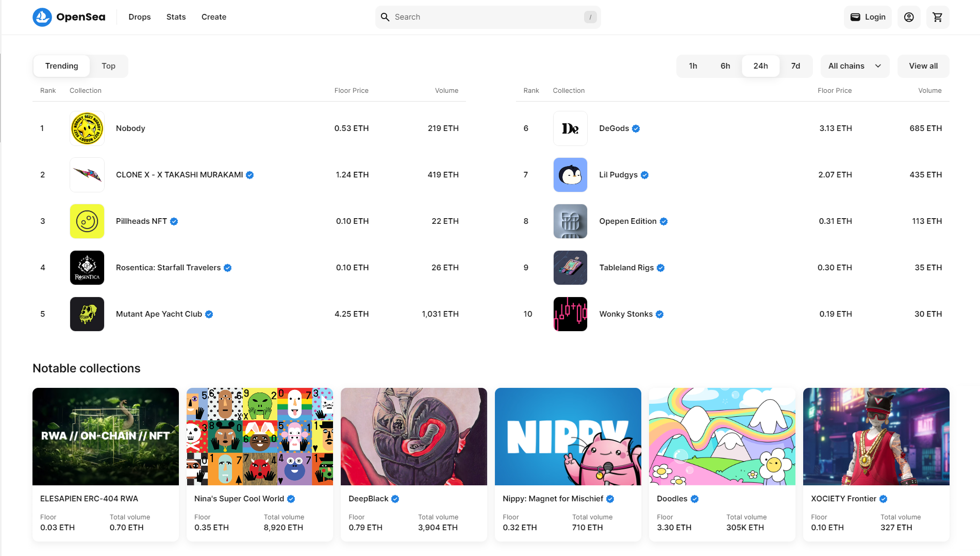Click the Notable collections heading

click(87, 368)
